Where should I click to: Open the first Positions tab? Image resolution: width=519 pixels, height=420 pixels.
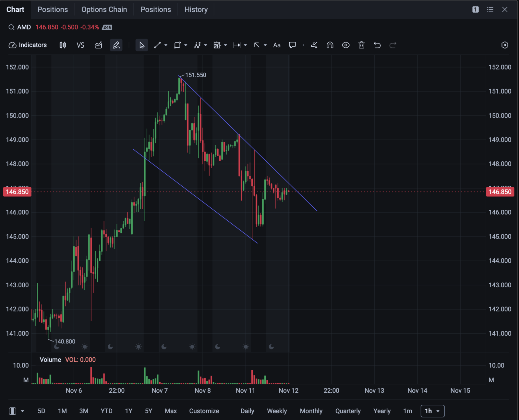pyautogui.click(x=53, y=9)
